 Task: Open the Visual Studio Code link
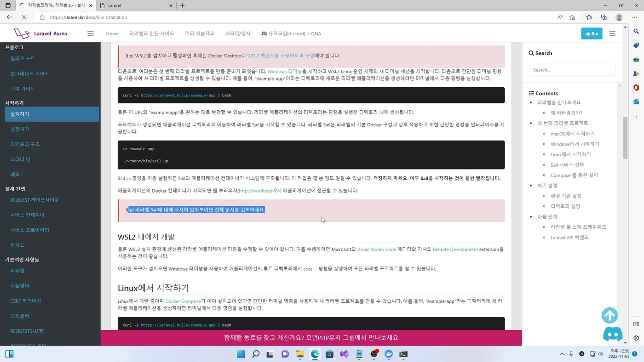coord(377,249)
